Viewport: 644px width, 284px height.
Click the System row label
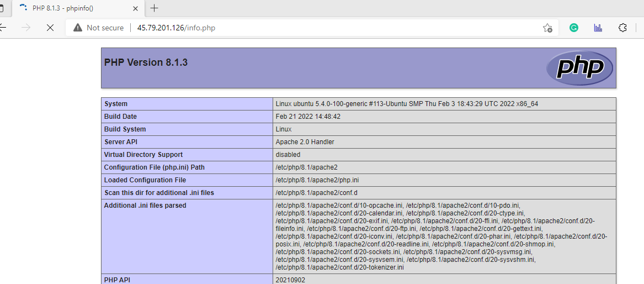pos(116,104)
